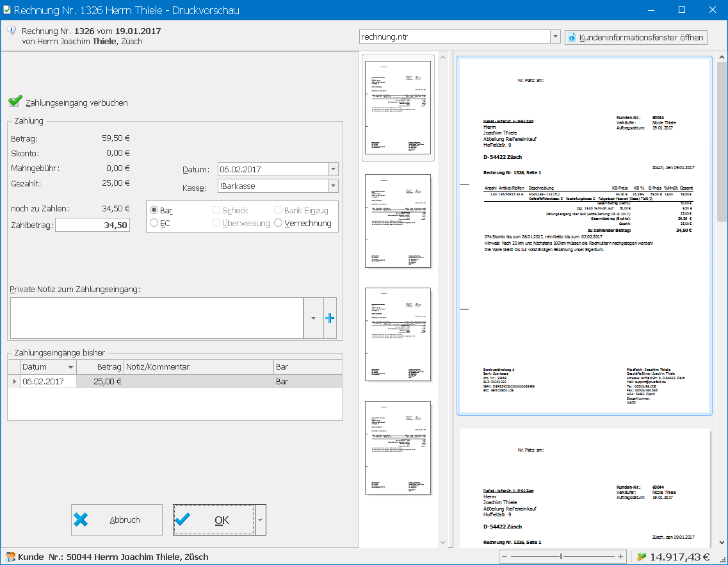
Task: Click the application icon in title bar
Action: 7,10
